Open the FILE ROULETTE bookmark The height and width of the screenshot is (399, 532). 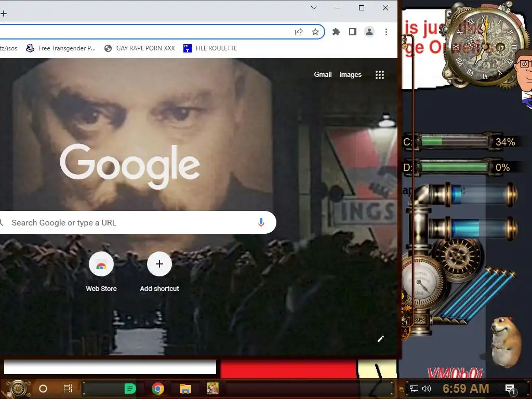click(210, 48)
